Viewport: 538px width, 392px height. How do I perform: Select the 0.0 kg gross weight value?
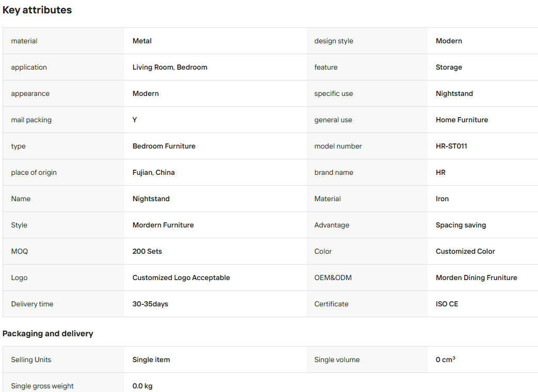pyautogui.click(x=142, y=386)
